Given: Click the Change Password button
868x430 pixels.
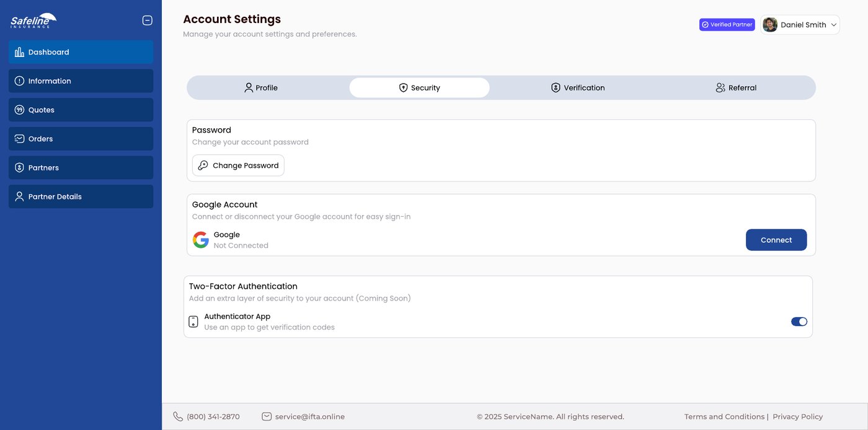Looking at the screenshot, I should pos(238,165).
